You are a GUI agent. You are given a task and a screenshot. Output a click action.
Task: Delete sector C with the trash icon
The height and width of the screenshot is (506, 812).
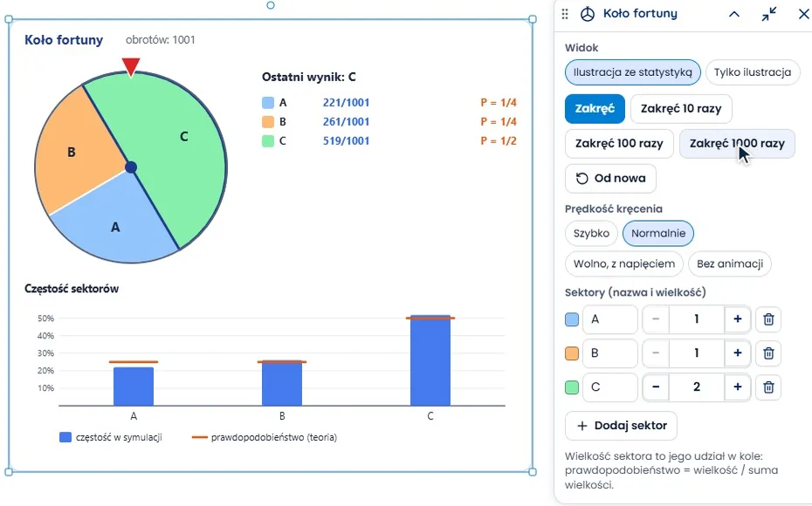click(x=768, y=387)
